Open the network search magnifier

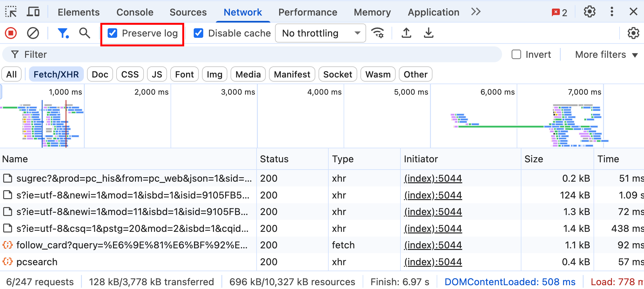(x=84, y=33)
